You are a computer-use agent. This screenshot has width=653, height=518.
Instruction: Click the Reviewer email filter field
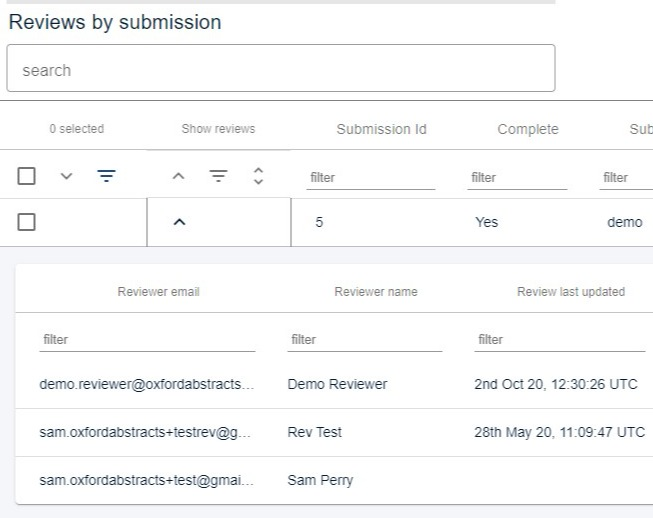coord(147,340)
